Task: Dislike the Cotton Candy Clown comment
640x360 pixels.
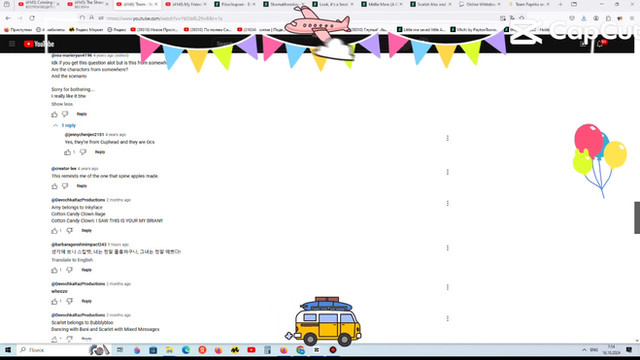Action: pyautogui.click(x=69, y=231)
